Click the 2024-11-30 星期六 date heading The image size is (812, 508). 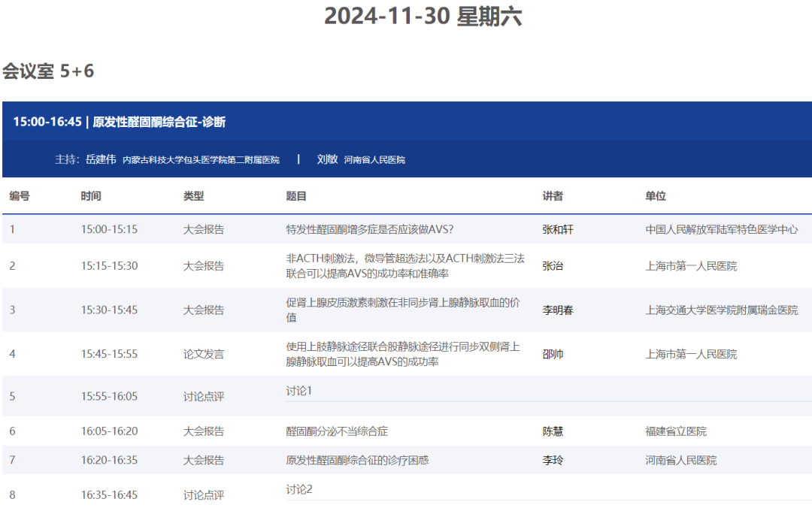(423, 17)
